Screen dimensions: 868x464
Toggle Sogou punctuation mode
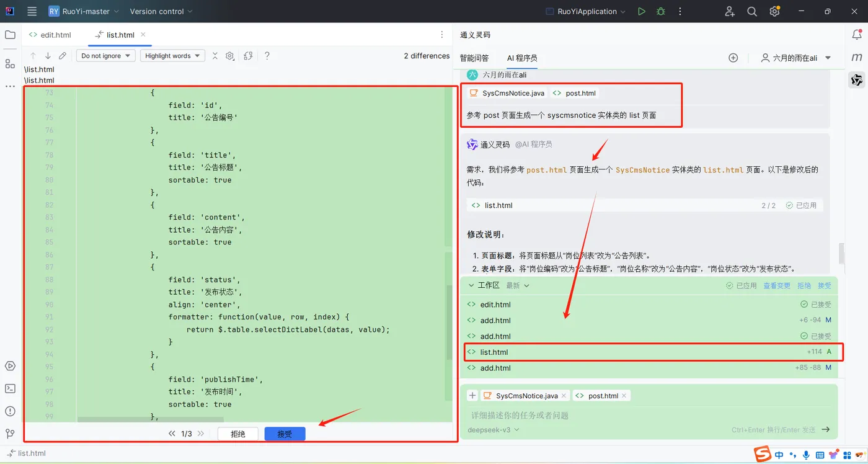[x=792, y=455]
